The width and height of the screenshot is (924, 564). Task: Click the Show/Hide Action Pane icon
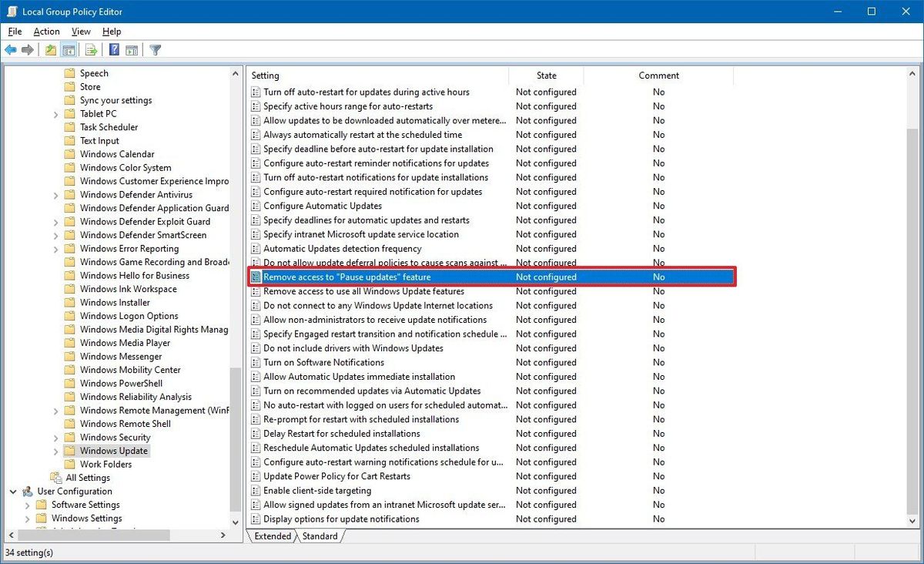point(132,49)
